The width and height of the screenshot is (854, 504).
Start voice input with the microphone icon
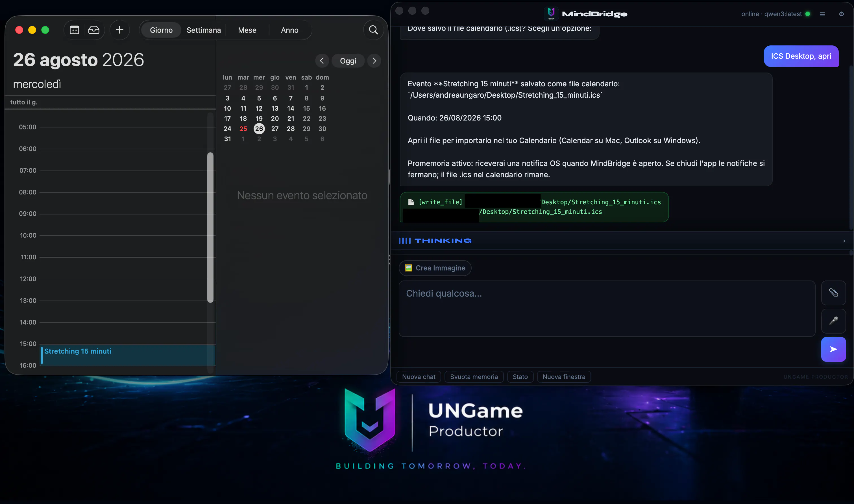click(x=833, y=321)
